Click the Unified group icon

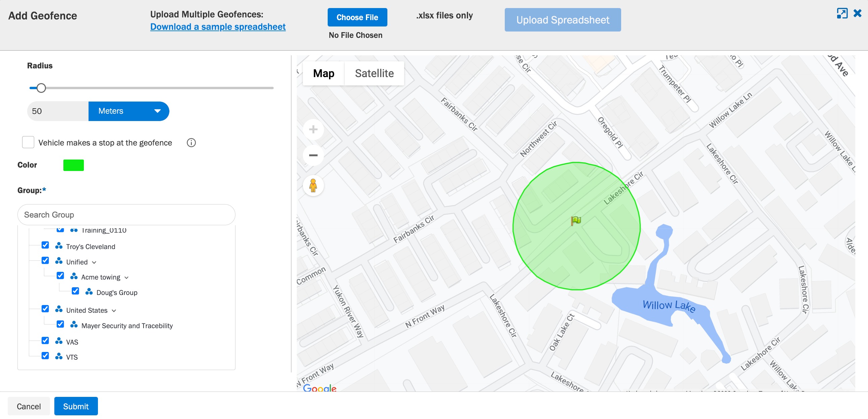click(59, 261)
